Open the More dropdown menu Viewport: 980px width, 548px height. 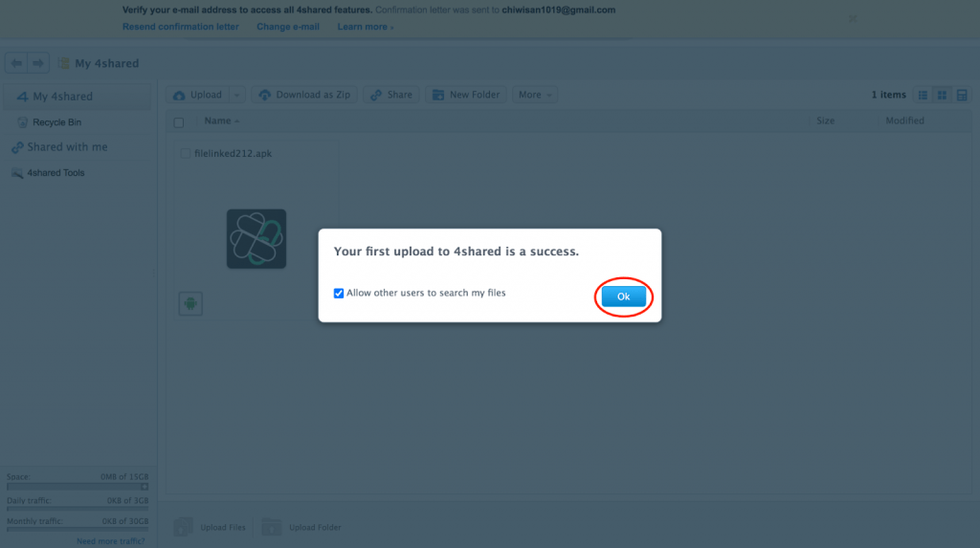coord(535,95)
